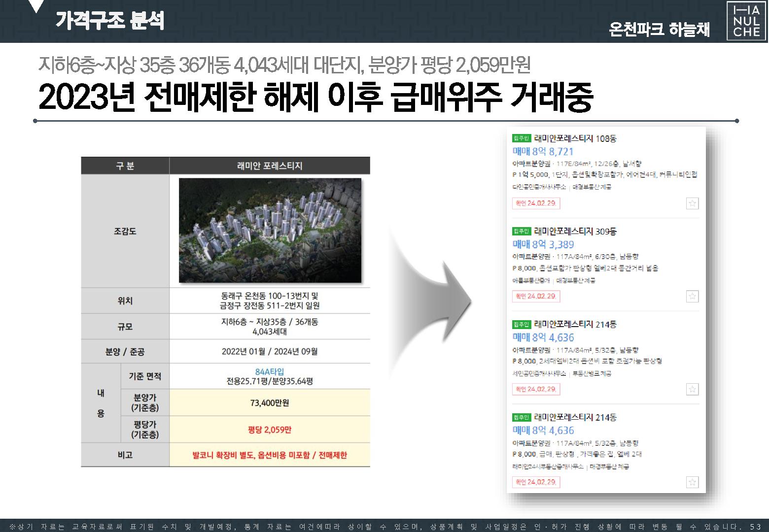The height and width of the screenshot is (532, 769).
Task: Click the red 발코니 확장비 별도 remark
Action: pyautogui.click(x=270, y=455)
